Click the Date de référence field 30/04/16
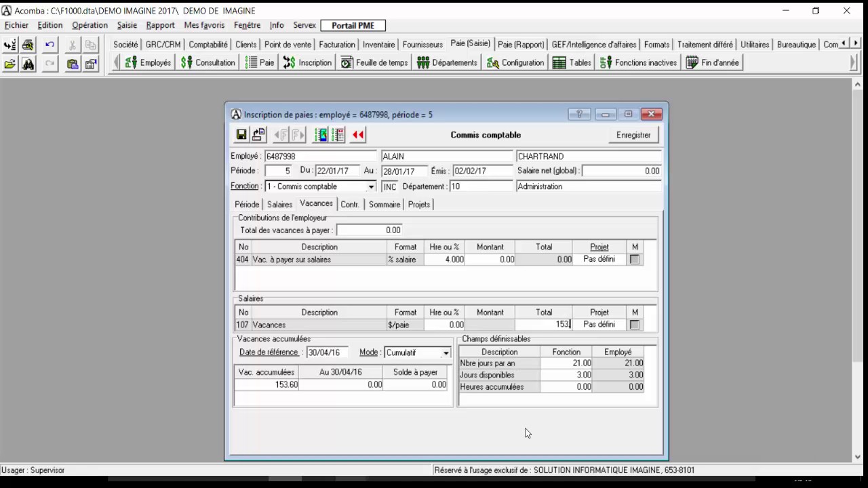 tap(328, 352)
